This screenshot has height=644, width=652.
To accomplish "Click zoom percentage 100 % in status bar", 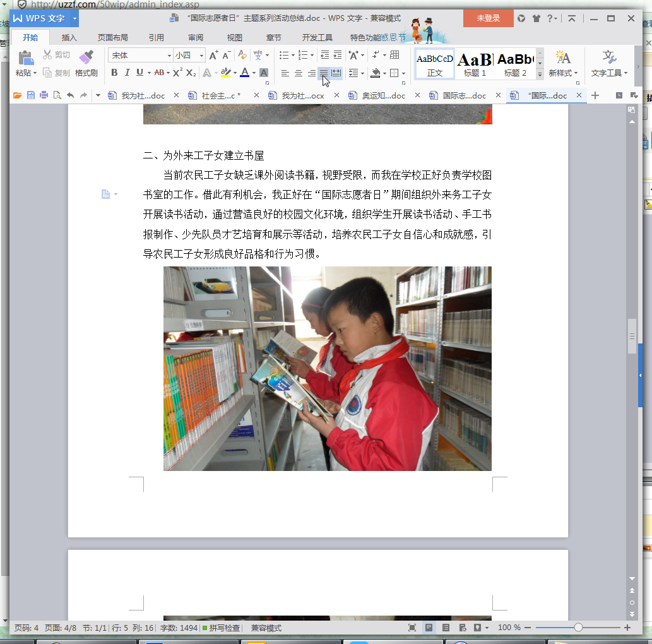I will coord(509,628).
